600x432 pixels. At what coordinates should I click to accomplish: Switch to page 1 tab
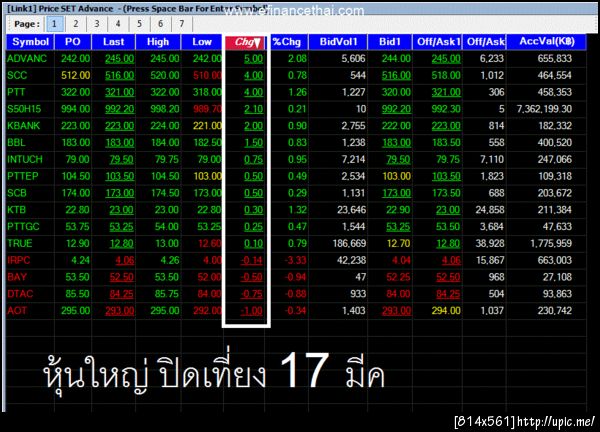point(54,24)
